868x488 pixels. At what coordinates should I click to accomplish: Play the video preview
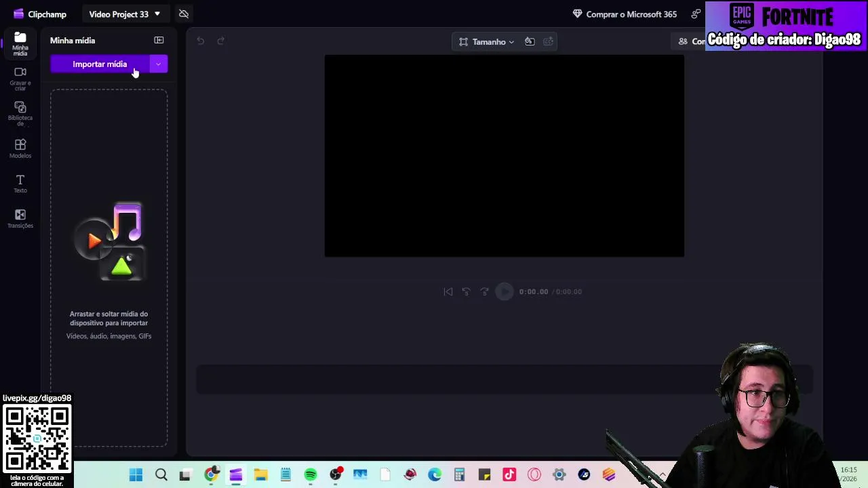coord(505,292)
